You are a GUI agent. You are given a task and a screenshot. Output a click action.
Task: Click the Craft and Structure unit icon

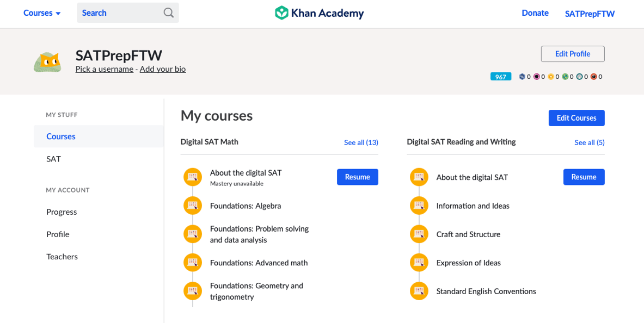point(419,234)
